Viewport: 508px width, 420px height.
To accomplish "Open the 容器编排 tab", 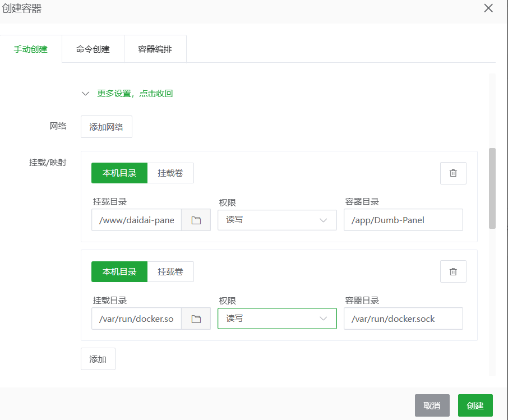I will 155,49.
